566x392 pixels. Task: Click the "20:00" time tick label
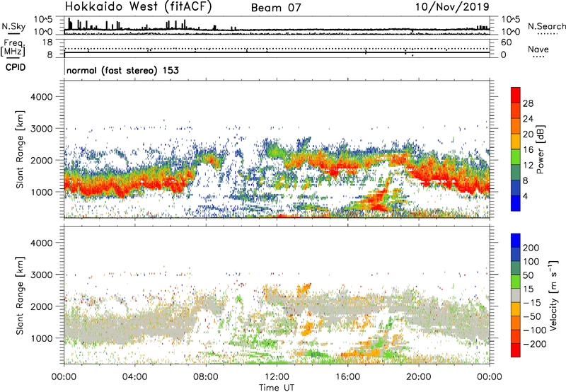(418, 377)
